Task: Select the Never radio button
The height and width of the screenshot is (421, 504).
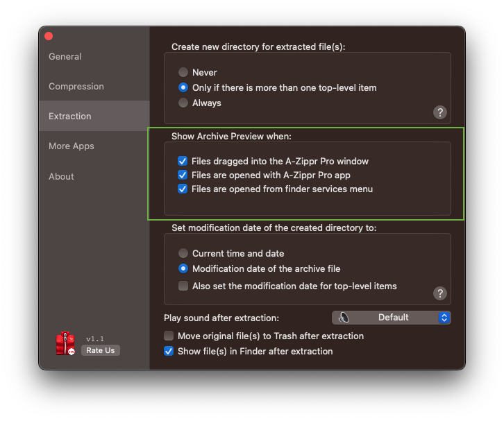Action: click(183, 72)
